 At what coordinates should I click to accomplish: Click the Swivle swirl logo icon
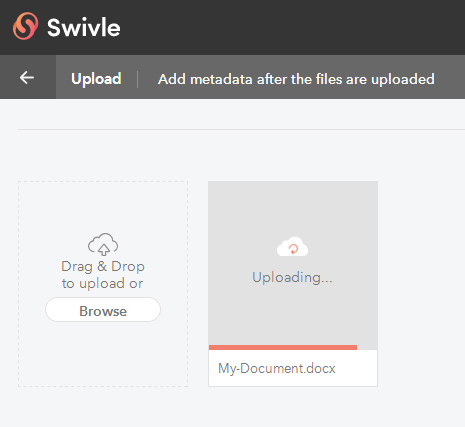(25, 26)
